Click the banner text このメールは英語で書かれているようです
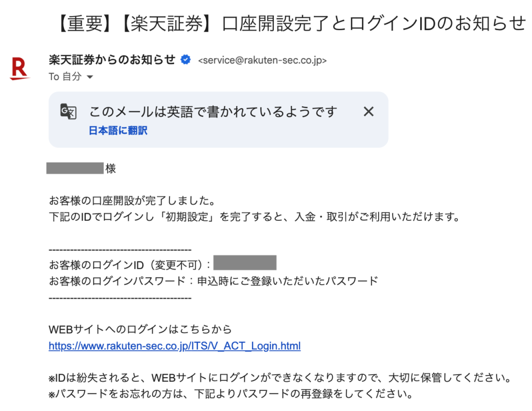Viewport: 532px width, 411px height. (213, 112)
